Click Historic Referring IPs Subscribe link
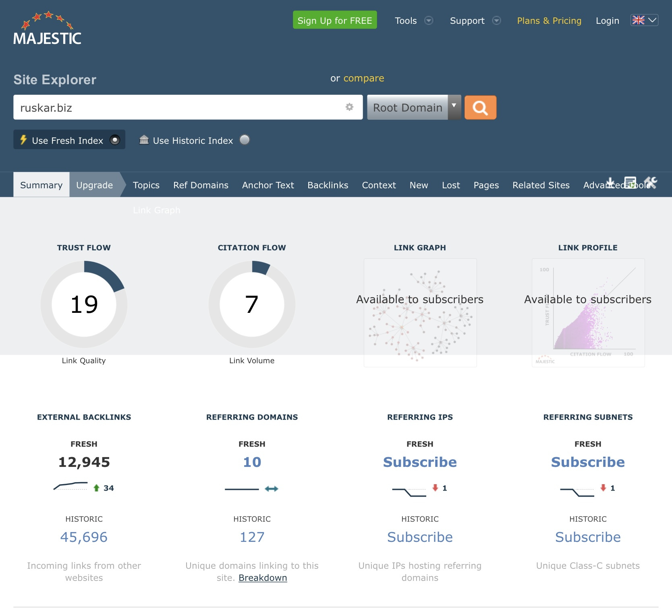This screenshot has height=616, width=672. tap(420, 537)
